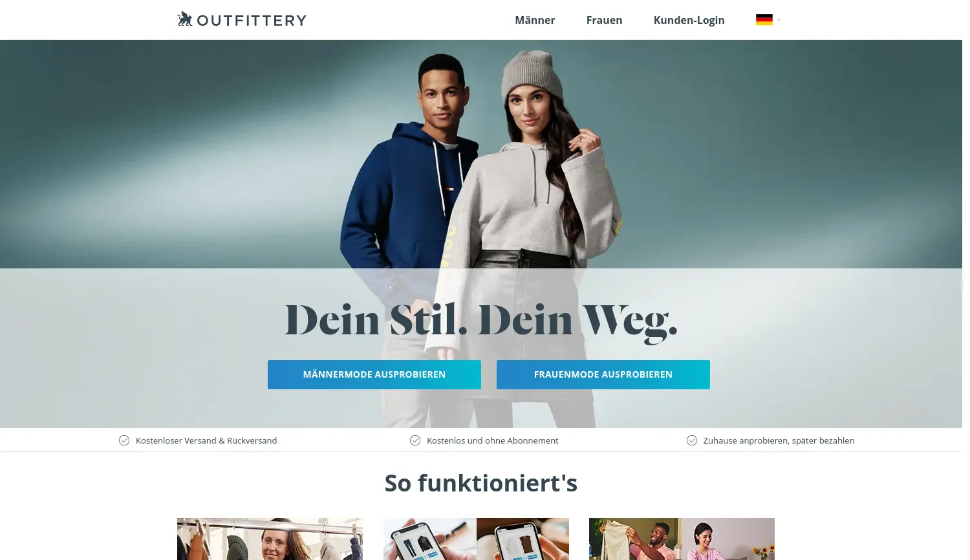Viewport: 970px width, 560px height.
Task: Go to Kunden-Login
Action: pyautogui.click(x=689, y=20)
